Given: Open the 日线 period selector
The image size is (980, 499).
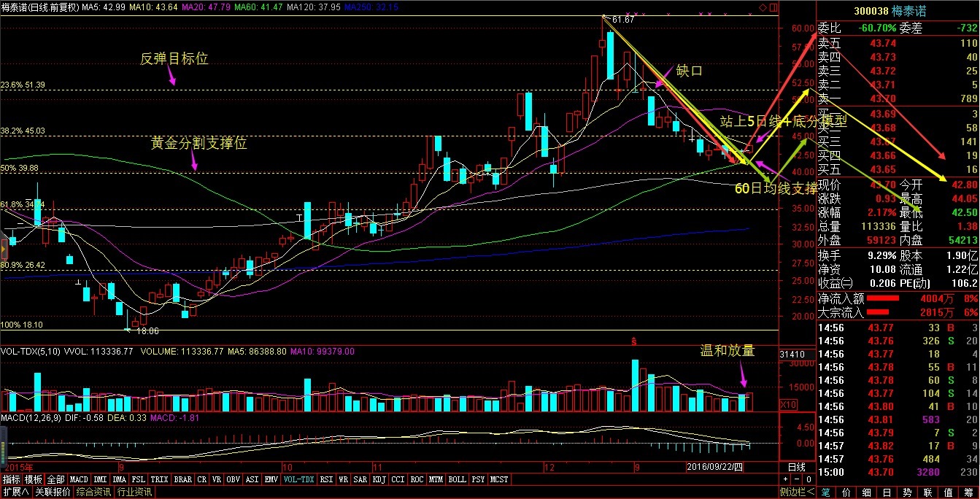Looking at the screenshot, I should point(797,466).
